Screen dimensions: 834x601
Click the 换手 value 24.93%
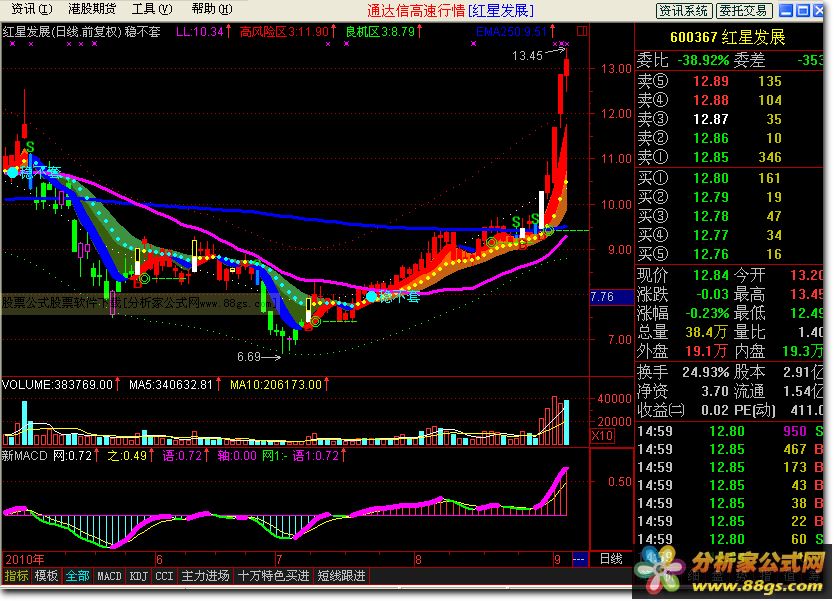(x=705, y=373)
